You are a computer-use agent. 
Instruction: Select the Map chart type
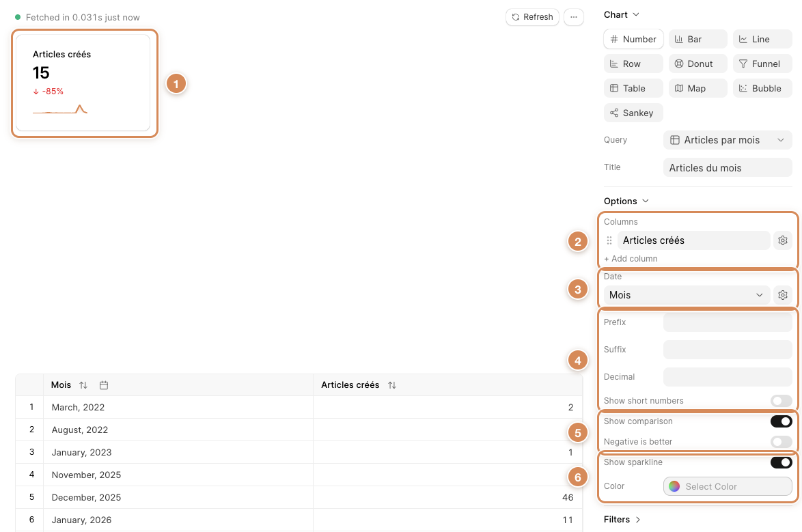[697, 88]
